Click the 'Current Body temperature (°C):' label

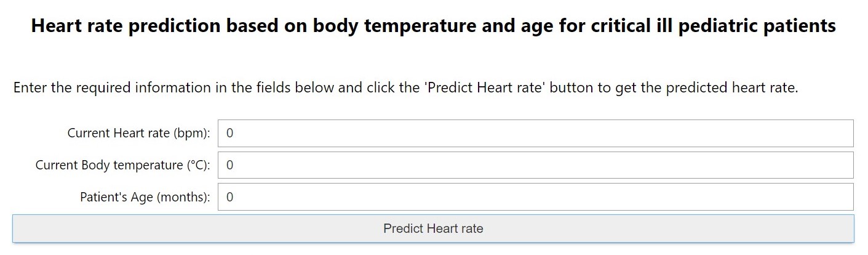122,165
